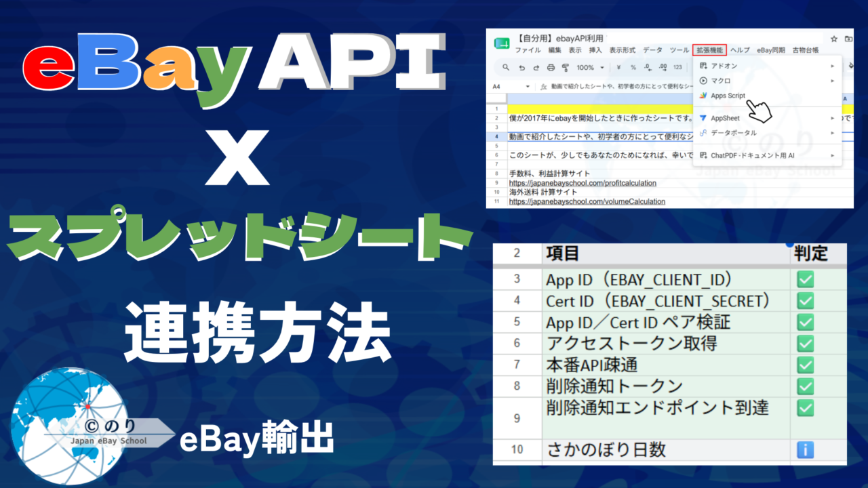868x488 pixels.
Task: Open the データ menu
Action: 652,50
